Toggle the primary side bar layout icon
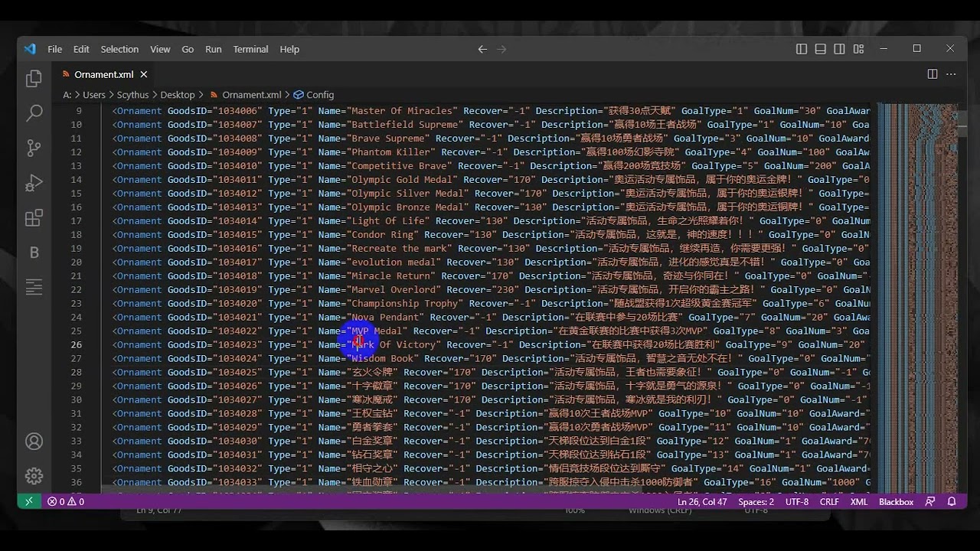This screenshot has height=551, width=980. [802, 49]
